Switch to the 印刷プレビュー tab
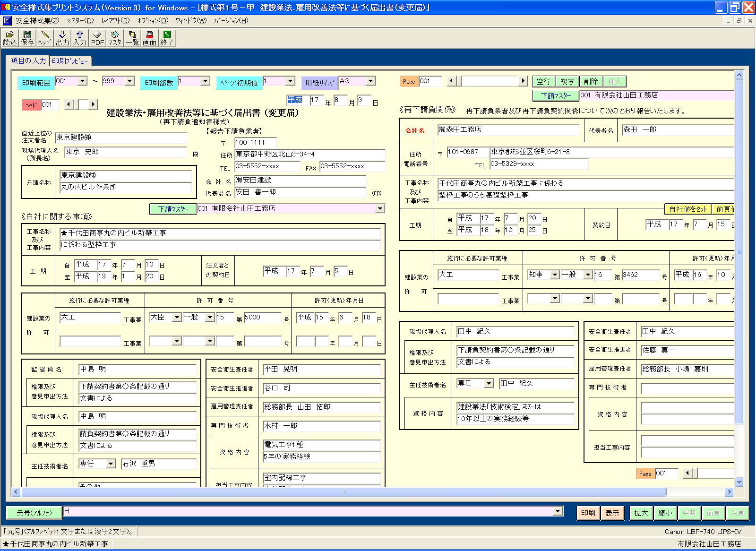This screenshot has height=551, width=756. pos(69,61)
